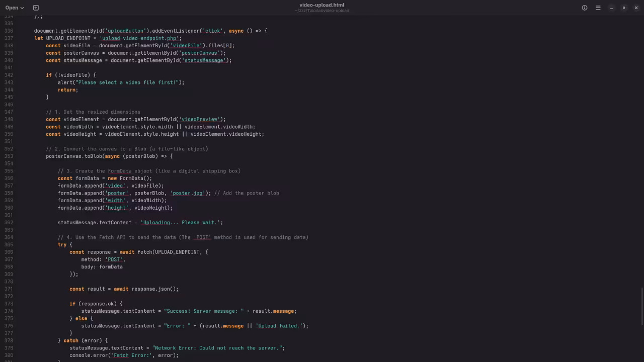Click the video-upload.html title in header
The width and height of the screenshot is (644, 362).
click(321, 5)
